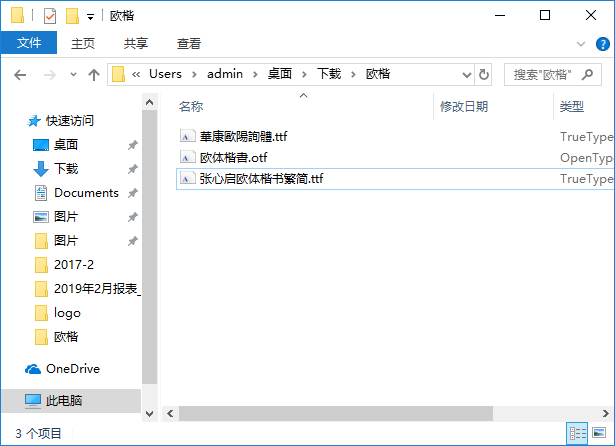Open address bar history dropdown
Viewport: 615px width, 446px height.
point(467,75)
